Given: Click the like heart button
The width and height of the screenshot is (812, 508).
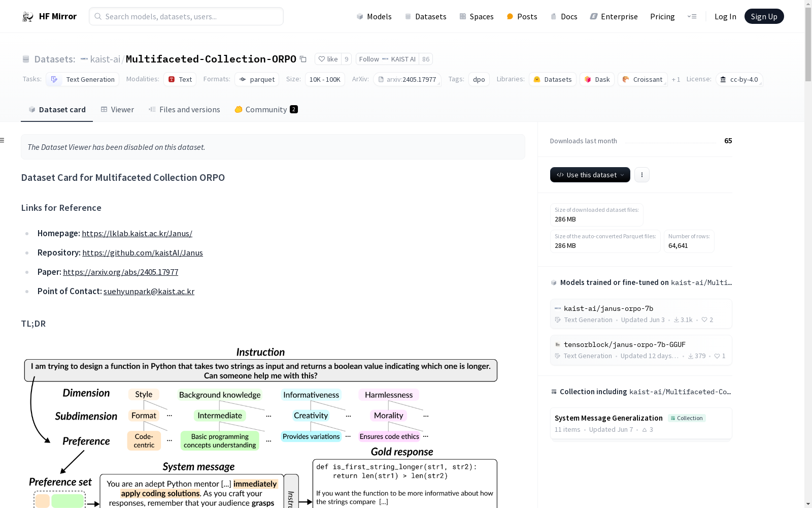Looking at the screenshot, I should point(328,59).
